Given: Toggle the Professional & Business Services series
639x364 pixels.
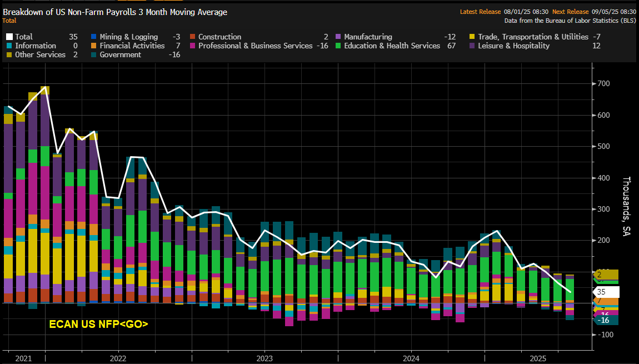Looking at the screenshot, I should point(255,46).
